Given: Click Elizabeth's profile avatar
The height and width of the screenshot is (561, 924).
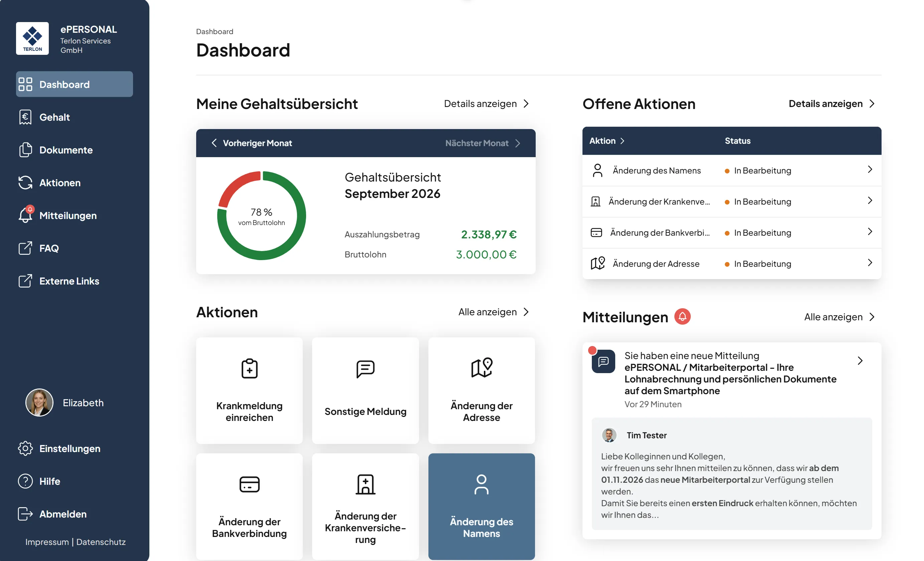Looking at the screenshot, I should click(39, 402).
